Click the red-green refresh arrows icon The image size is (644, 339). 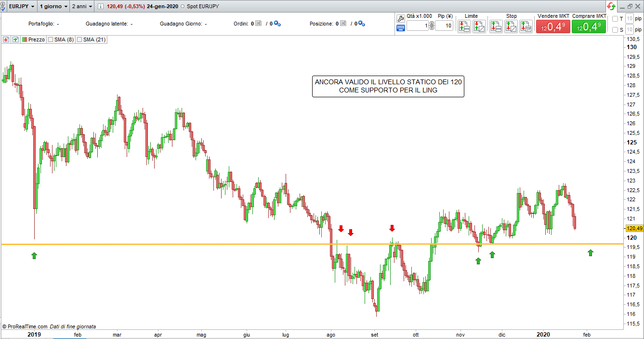[611, 6]
